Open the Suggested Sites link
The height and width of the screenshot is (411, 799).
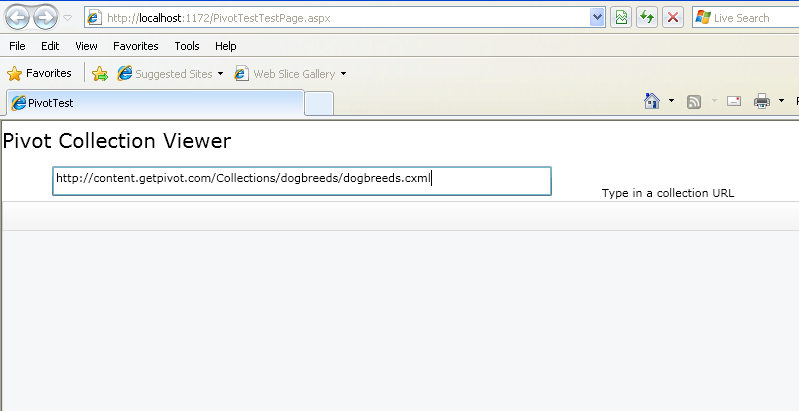[165, 74]
